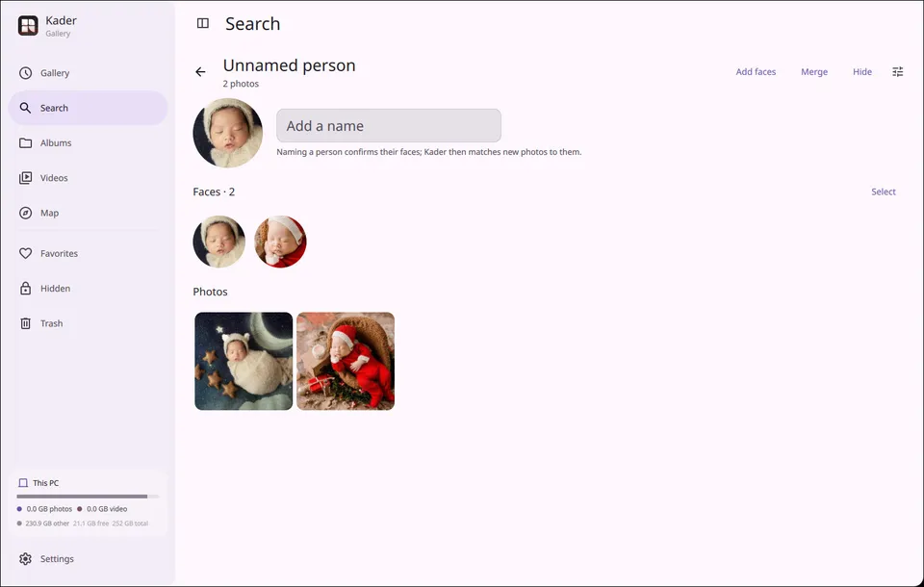Open Hidden via the lock icon
The width and height of the screenshot is (924, 587).
point(25,288)
